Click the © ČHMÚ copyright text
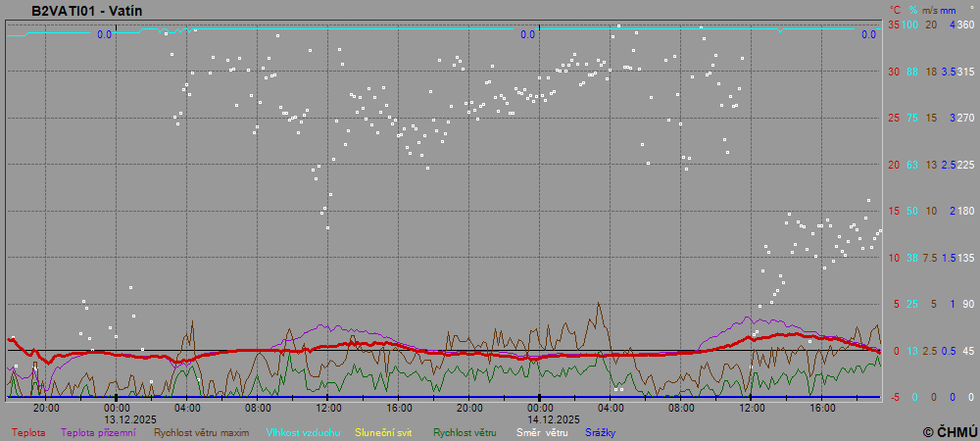 [950, 431]
